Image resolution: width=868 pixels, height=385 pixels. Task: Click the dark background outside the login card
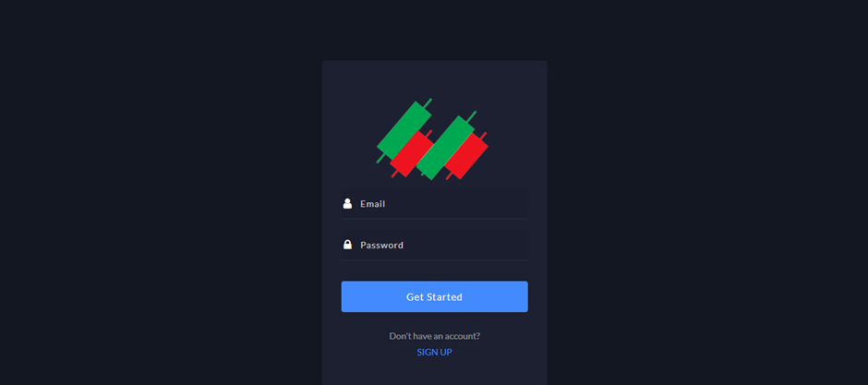[x=161, y=194]
